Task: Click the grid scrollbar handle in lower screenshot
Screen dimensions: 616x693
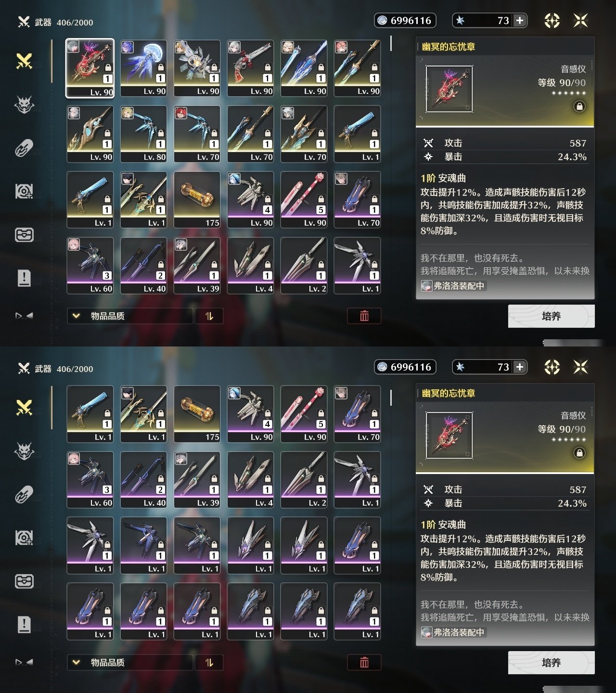Action: [391, 397]
